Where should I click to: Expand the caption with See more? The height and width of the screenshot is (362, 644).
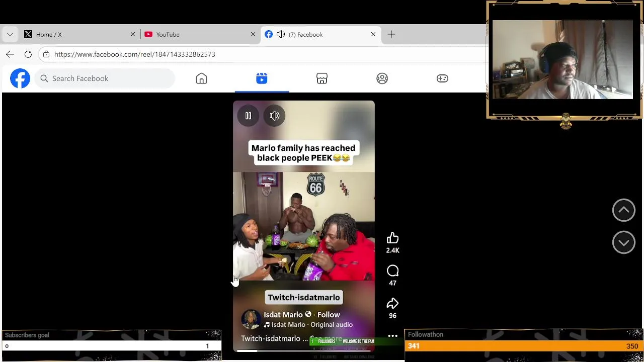[x=326, y=339]
